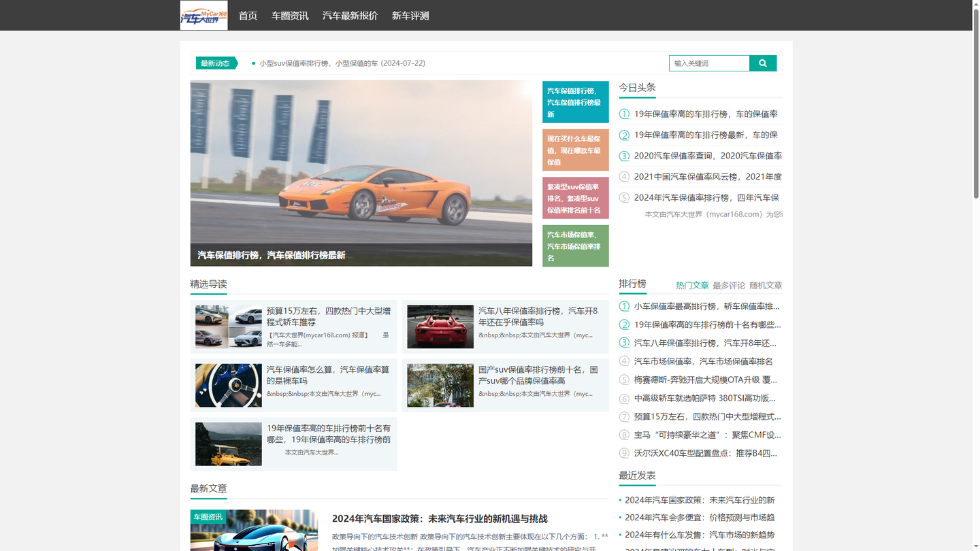The width and height of the screenshot is (980, 551).
Task: Select the pink tile 紧凑型suv保值率排名
Action: pyautogui.click(x=576, y=198)
